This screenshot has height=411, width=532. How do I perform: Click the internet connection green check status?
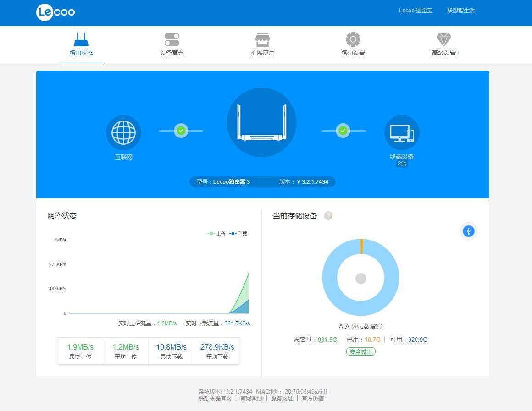[181, 131]
